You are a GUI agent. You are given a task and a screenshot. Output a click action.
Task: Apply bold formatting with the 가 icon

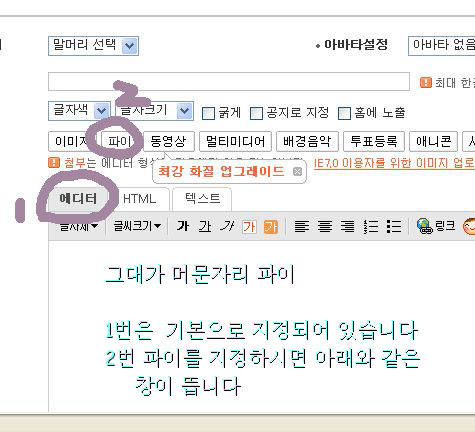pos(183,227)
